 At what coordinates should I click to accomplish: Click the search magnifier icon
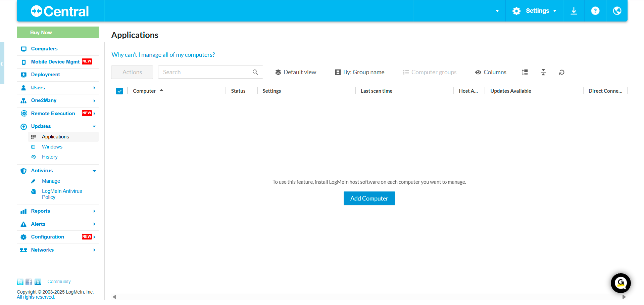click(255, 72)
